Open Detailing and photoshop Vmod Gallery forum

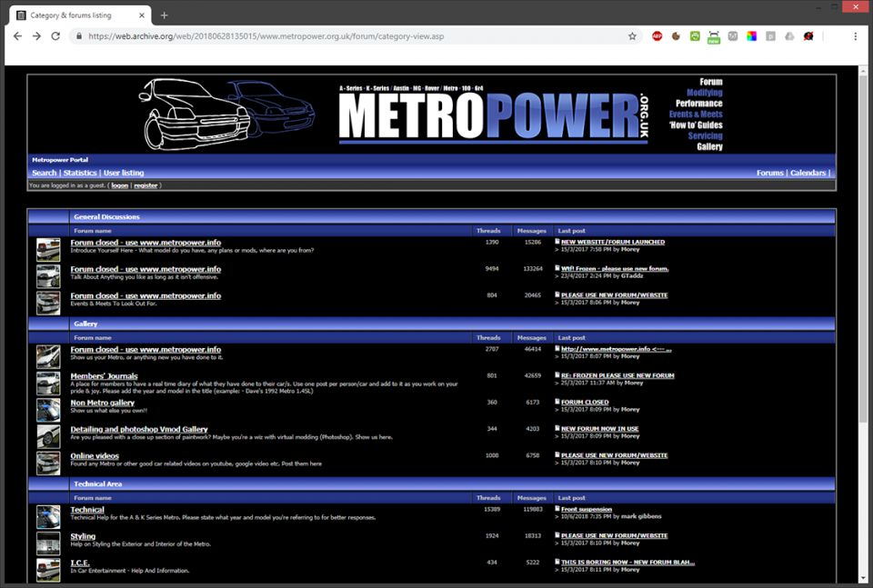138,430
